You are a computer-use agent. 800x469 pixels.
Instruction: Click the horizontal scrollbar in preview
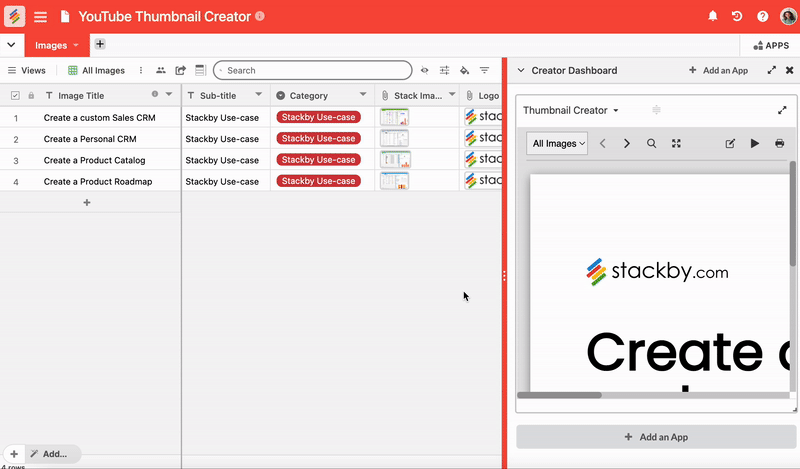(x=559, y=395)
